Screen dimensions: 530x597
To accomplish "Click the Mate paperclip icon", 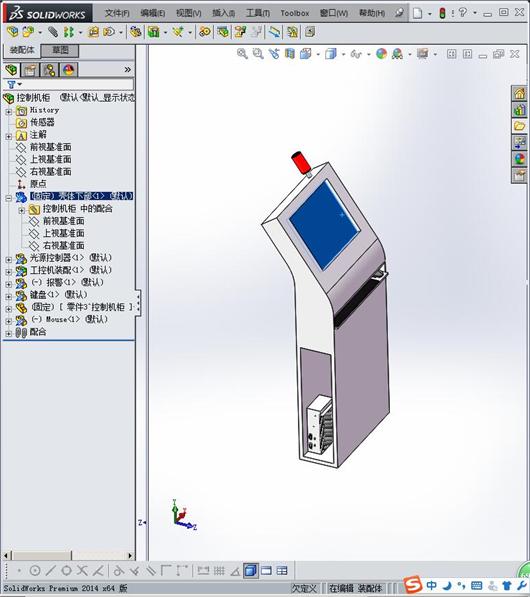I will [x=53, y=32].
